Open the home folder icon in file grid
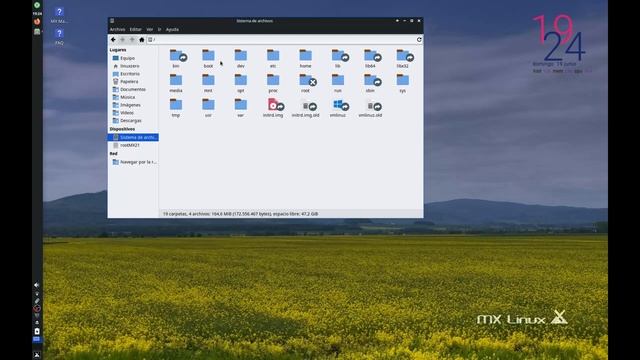 click(305, 59)
